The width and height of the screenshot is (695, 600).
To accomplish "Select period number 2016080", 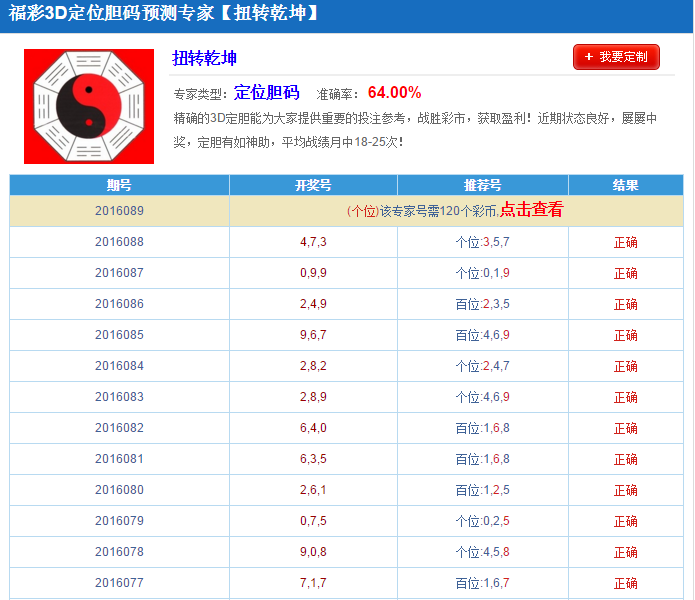I will pos(119,490).
